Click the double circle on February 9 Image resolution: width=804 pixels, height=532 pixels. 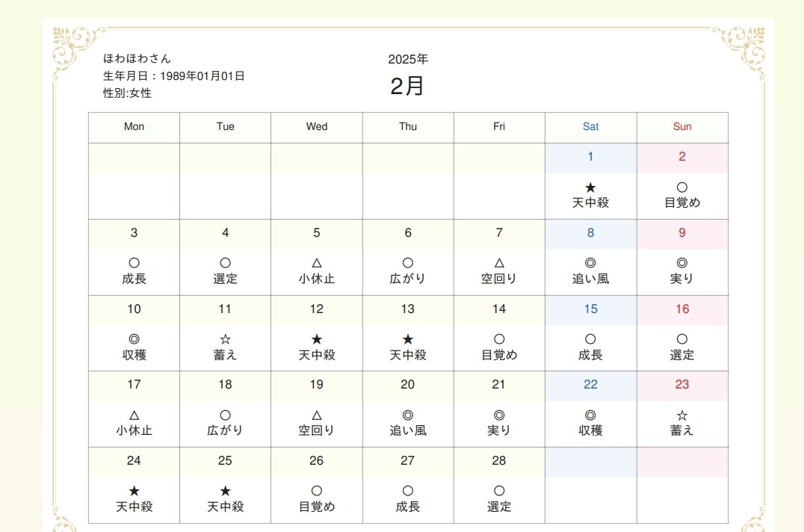(x=682, y=263)
